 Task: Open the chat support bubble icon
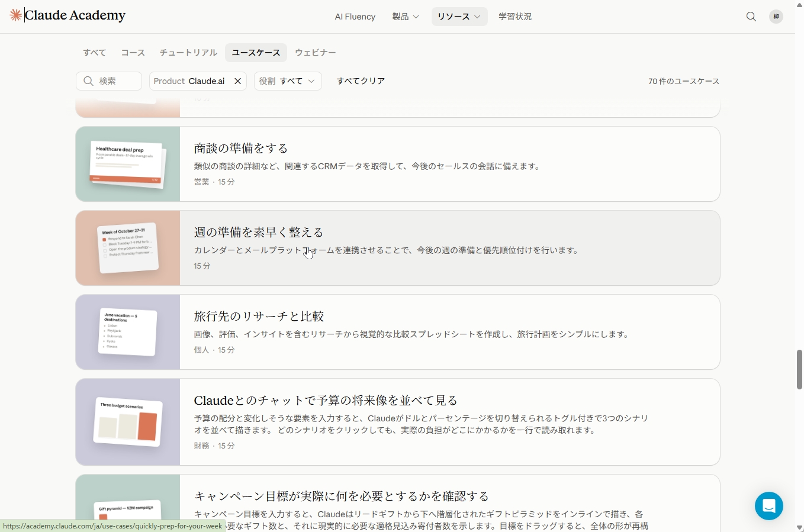[769, 506]
